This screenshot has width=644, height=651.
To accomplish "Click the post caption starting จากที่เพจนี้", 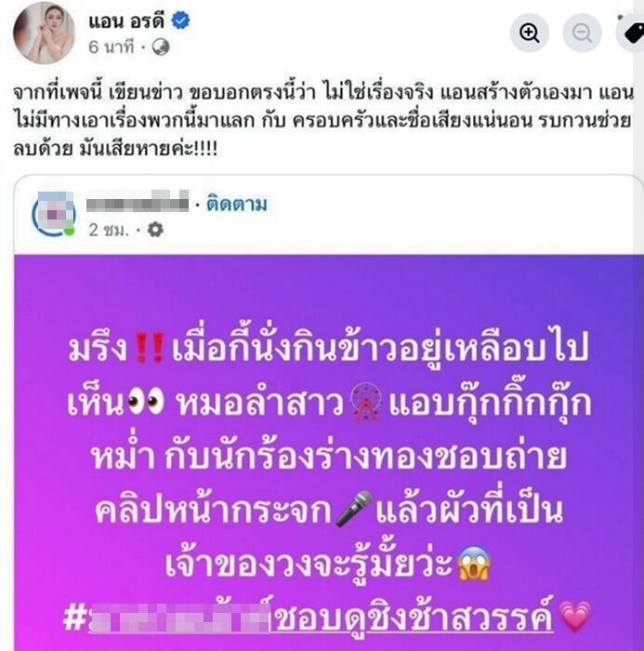I will pos(323,121).
